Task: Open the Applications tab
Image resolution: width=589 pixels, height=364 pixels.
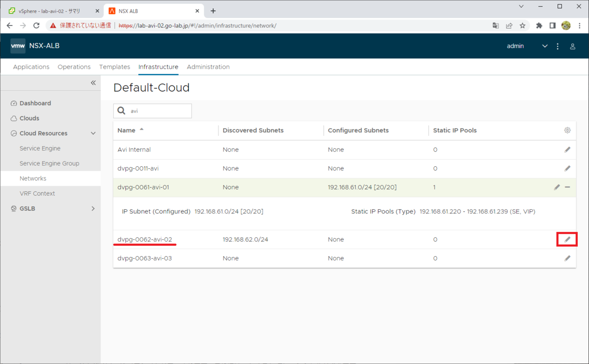Action: tap(31, 67)
